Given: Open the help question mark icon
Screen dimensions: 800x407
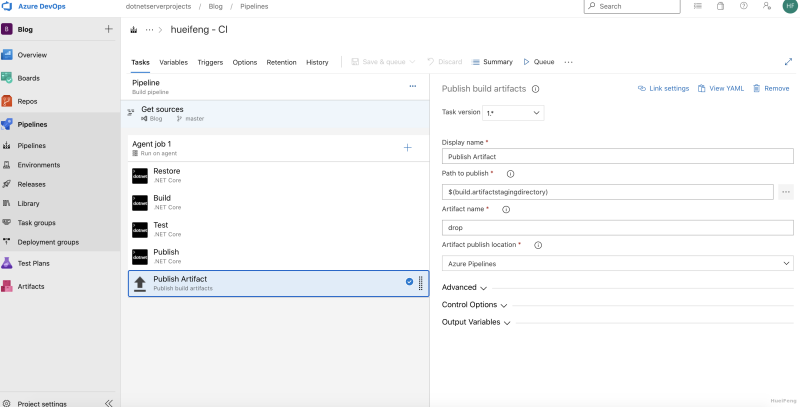Looking at the screenshot, I should [743, 6].
